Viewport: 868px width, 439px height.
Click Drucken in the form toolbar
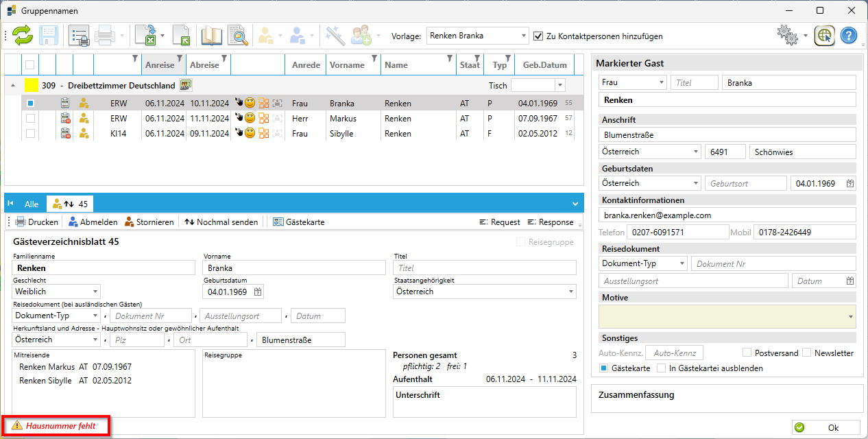37,222
